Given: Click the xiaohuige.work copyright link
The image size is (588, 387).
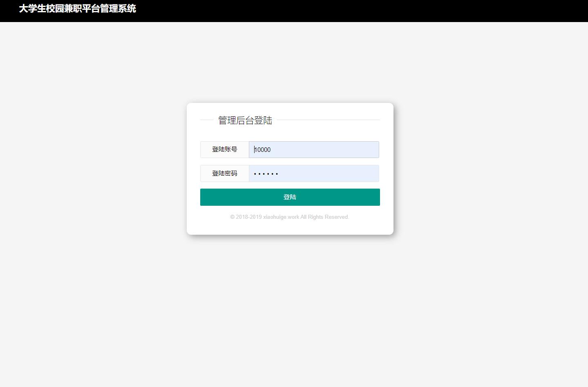Looking at the screenshot, I should pos(281,217).
